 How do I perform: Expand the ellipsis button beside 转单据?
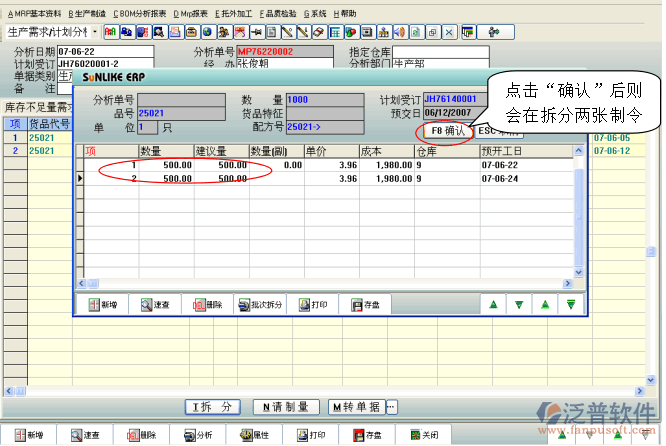tap(392, 407)
